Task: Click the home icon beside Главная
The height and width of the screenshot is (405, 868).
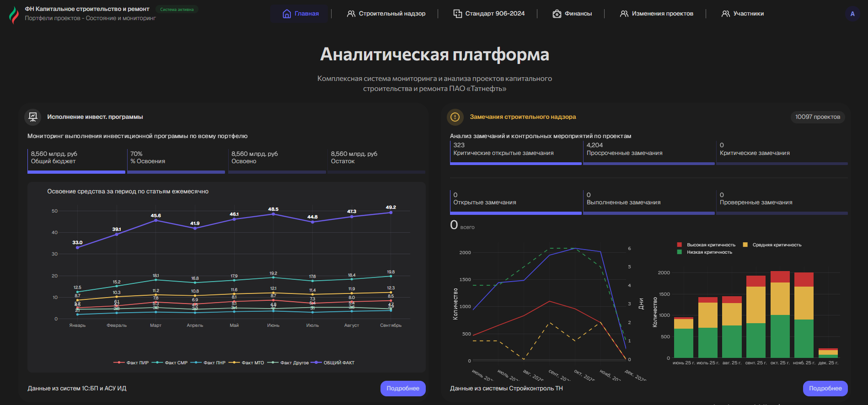Action: point(287,14)
